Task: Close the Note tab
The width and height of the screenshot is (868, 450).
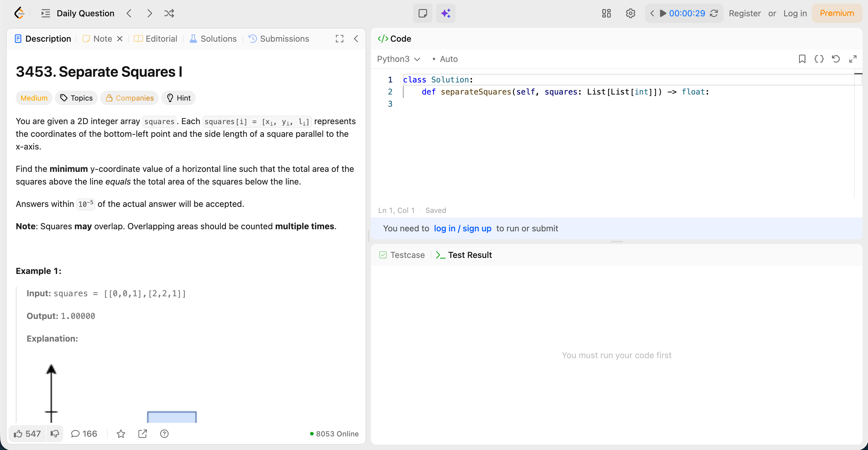Action: point(120,39)
